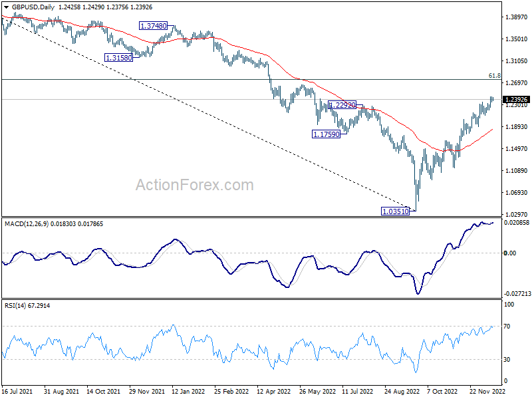This screenshot has width=532, height=399.
Task: Click the 1.17590 price label box
Action: coord(326,134)
